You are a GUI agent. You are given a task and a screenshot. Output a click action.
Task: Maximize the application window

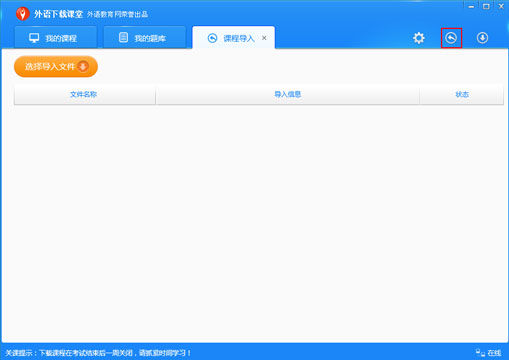coord(486,6)
